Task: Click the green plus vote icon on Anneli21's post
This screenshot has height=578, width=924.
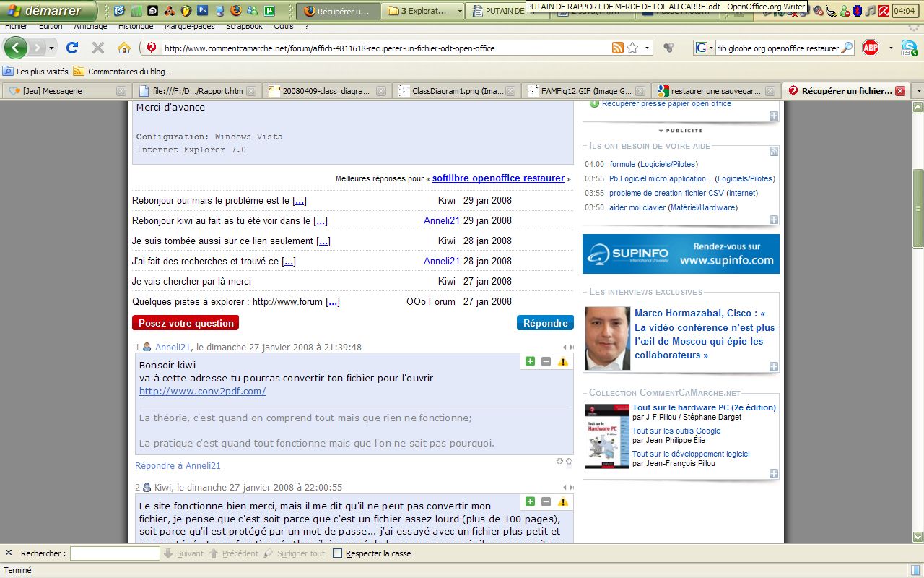Action: pyautogui.click(x=530, y=361)
